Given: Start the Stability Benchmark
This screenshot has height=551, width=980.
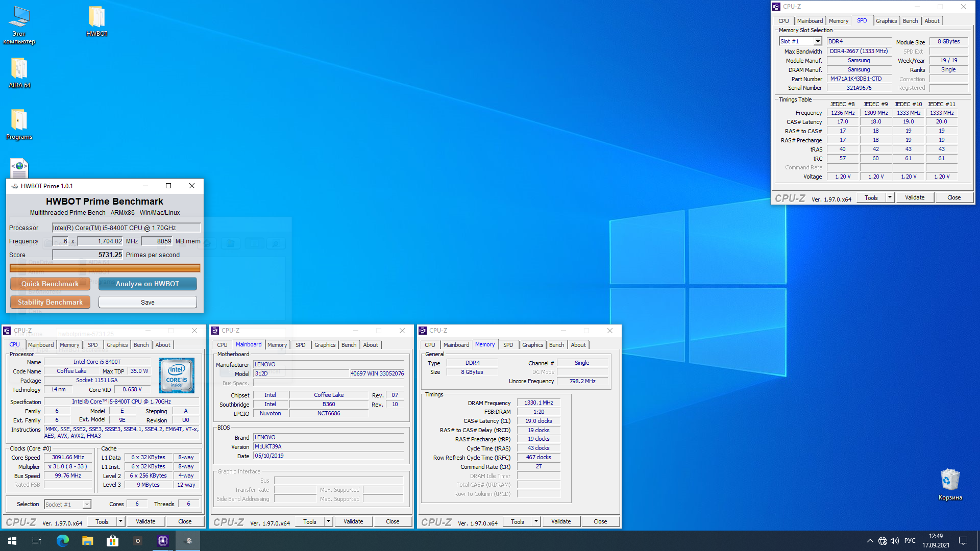Looking at the screenshot, I should coord(50,302).
